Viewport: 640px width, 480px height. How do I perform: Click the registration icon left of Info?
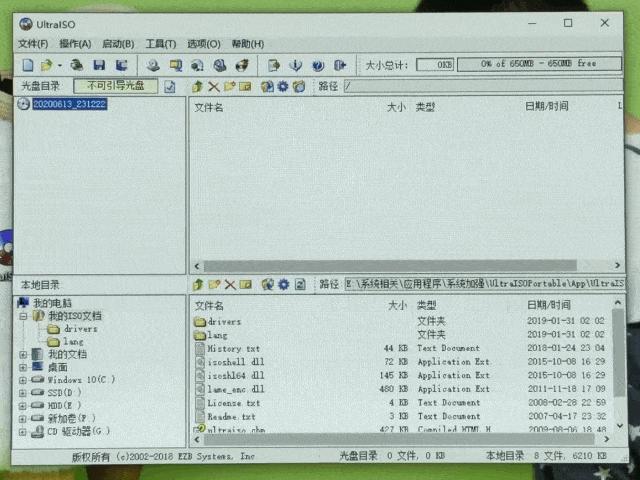(x=274, y=65)
